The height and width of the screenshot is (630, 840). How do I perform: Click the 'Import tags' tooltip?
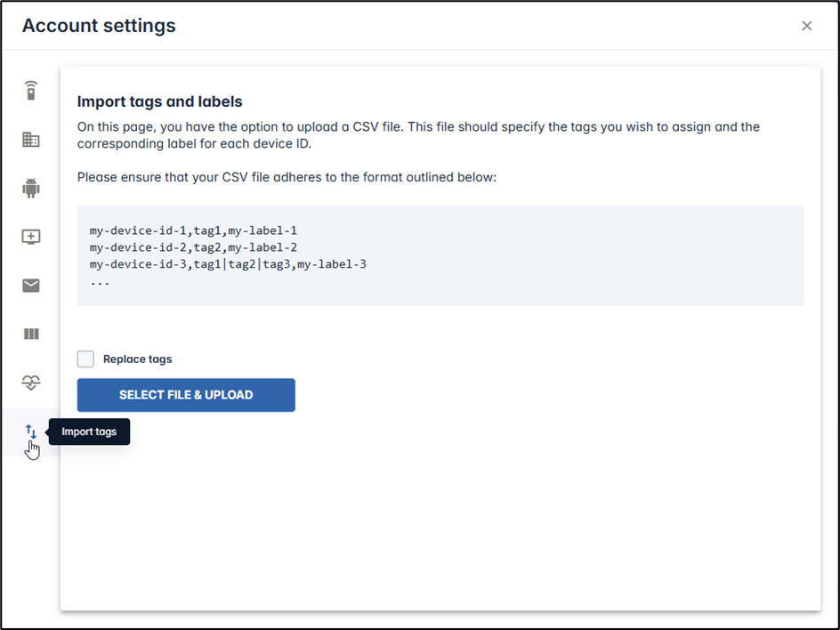point(89,432)
